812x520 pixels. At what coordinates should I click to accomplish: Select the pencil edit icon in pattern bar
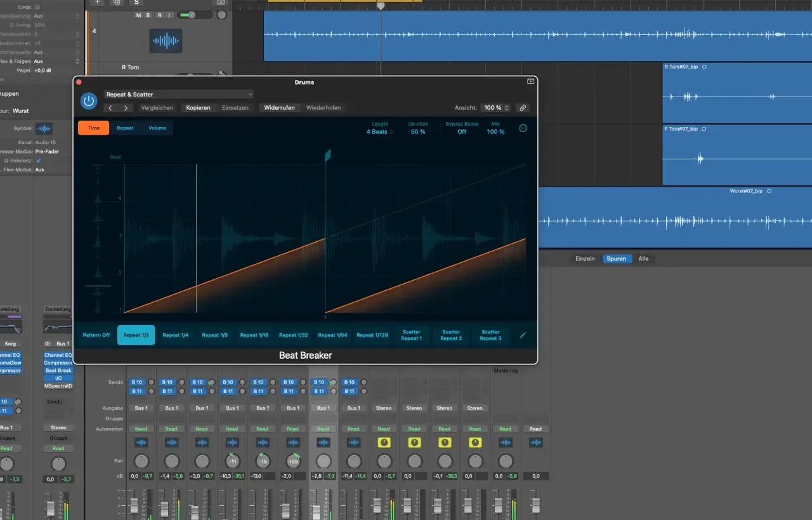523,335
